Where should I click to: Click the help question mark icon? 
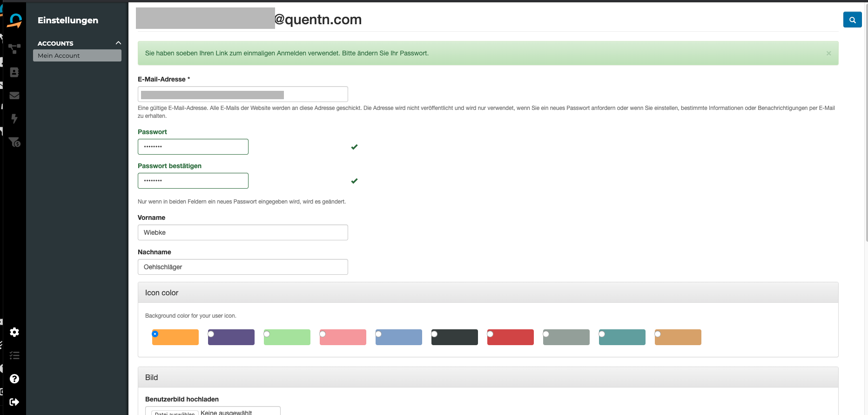click(x=14, y=379)
